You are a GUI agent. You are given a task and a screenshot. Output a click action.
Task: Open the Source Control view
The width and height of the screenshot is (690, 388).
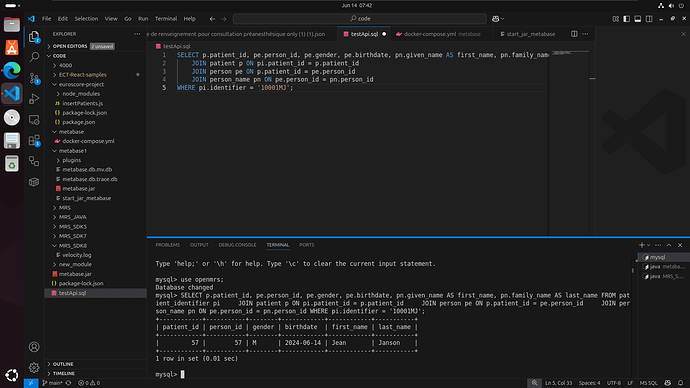34,78
